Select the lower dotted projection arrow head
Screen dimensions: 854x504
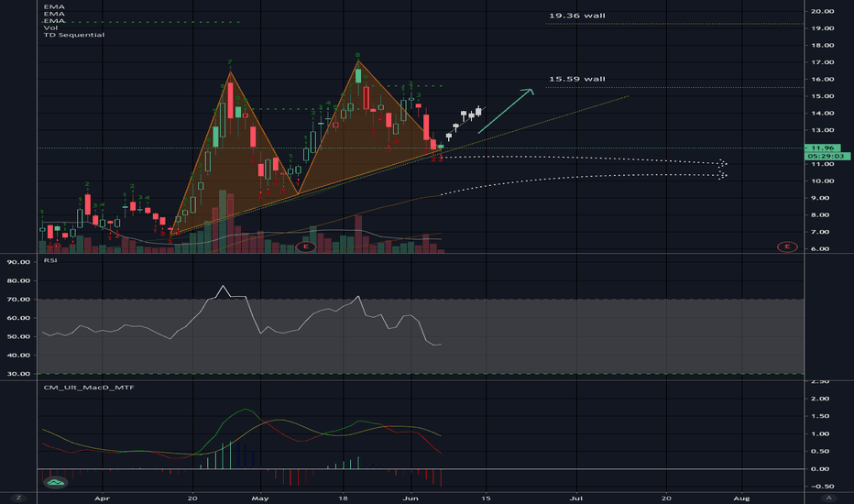(722, 175)
